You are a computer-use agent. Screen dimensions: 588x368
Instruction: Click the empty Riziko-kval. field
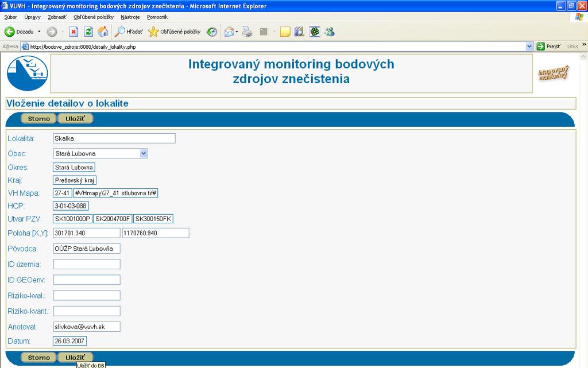(87, 295)
